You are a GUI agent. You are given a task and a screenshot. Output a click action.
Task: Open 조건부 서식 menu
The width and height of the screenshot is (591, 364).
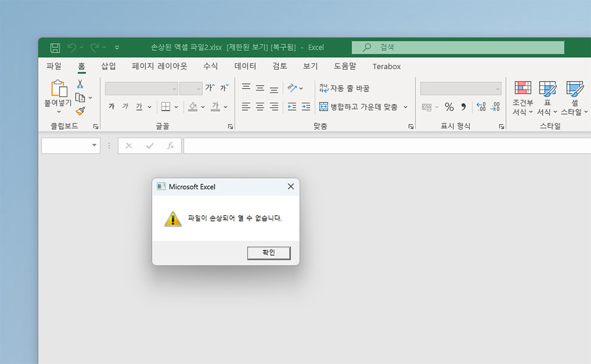pyautogui.click(x=523, y=98)
